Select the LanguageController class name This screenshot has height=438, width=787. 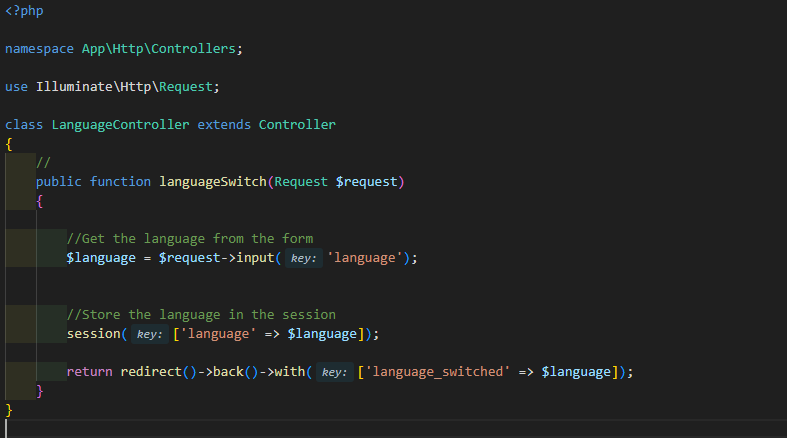click(x=119, y=125)
